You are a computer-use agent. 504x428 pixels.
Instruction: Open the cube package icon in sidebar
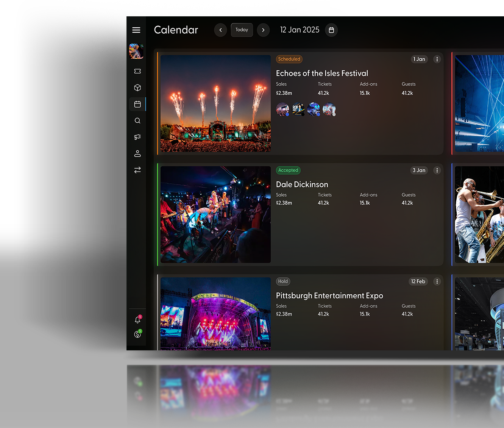tap(137, 87)
